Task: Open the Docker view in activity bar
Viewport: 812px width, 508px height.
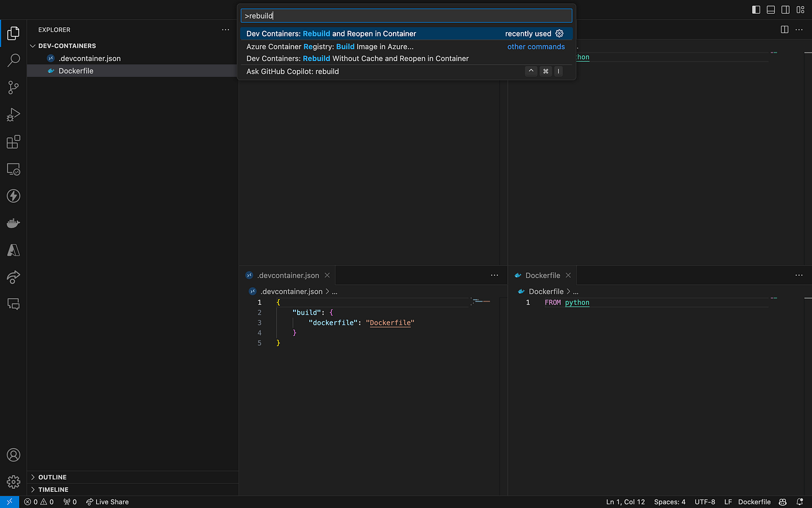Action: [x=13, y=223]
